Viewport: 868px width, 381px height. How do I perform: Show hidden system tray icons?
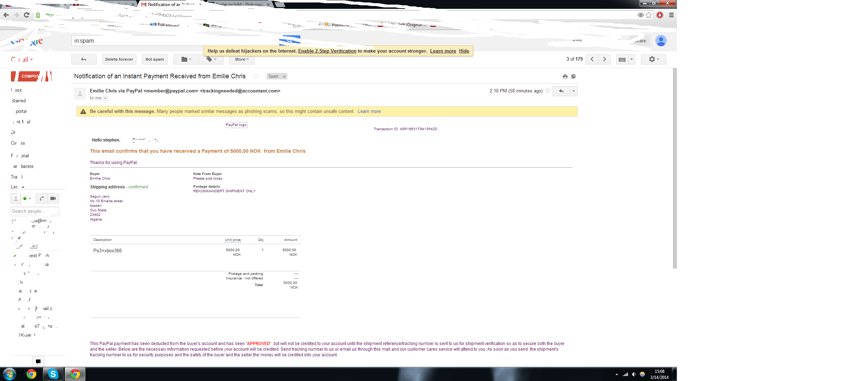[x=617, y=374]
